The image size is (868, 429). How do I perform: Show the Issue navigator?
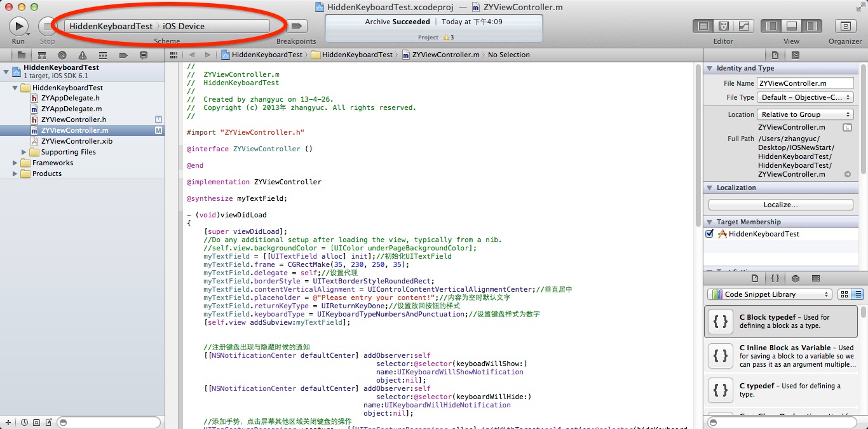point(82,55)
